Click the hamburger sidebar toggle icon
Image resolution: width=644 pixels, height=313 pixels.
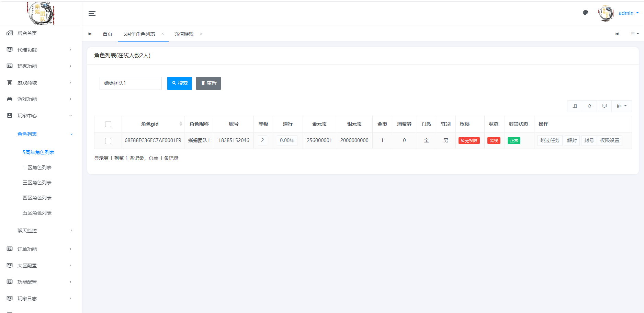(92, 13)
